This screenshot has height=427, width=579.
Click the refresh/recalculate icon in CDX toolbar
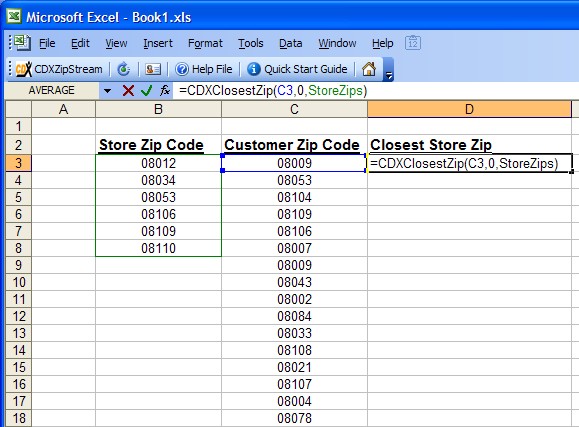pyautogui.click(x=124, y=69)
